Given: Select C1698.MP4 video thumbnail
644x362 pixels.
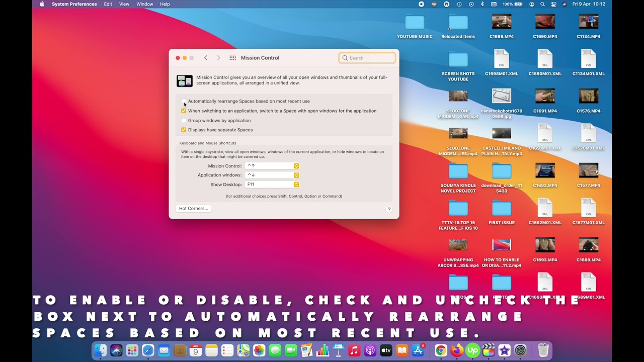Looking at the screenshot, I should [502, 22].
